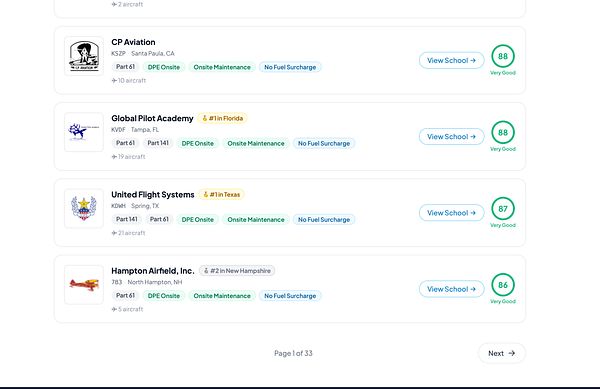
Task: Click Global Pilot Academy school name
Action: (x=152, y=118)
